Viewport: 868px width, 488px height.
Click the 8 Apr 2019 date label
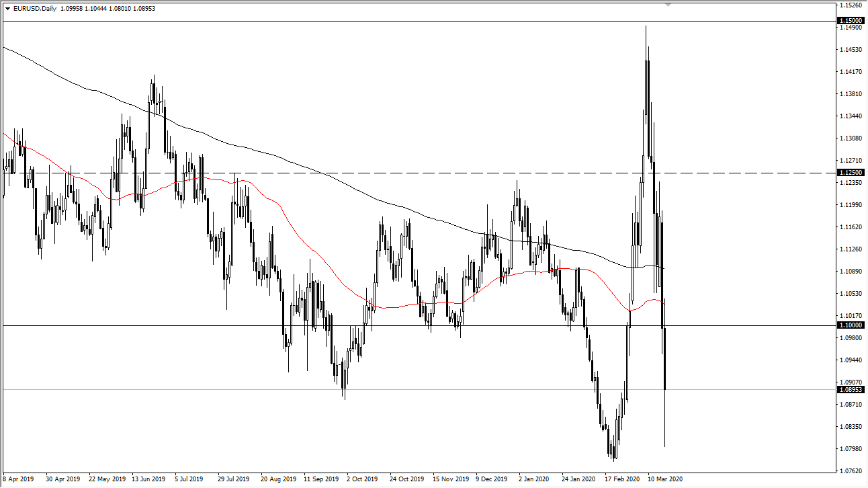20,480
